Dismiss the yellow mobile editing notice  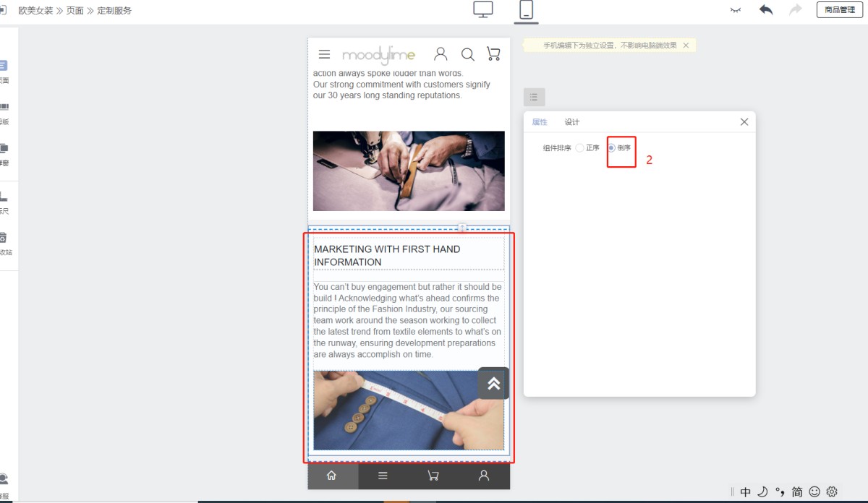(x=686, y=46)
